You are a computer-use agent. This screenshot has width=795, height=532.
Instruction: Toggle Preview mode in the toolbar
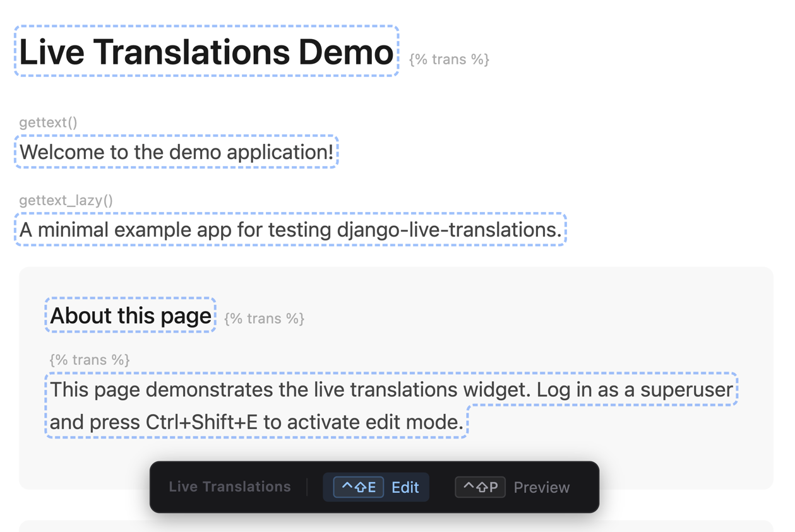point(541,487)
